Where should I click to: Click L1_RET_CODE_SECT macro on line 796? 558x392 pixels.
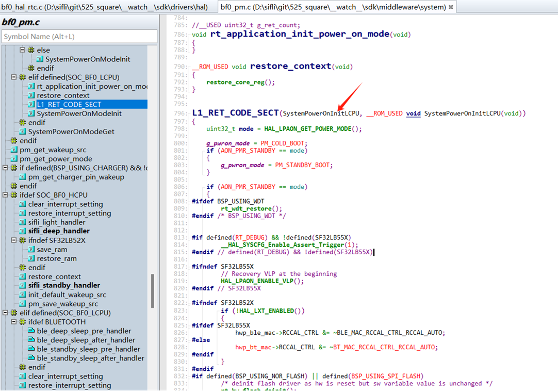[235, 113]
